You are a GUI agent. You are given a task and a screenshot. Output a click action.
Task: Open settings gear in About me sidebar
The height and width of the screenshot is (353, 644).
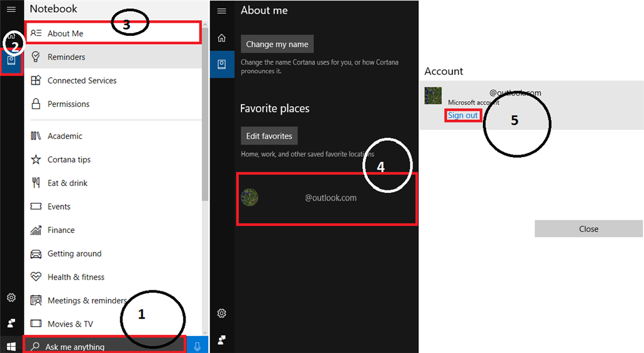(x=222, y=313)
